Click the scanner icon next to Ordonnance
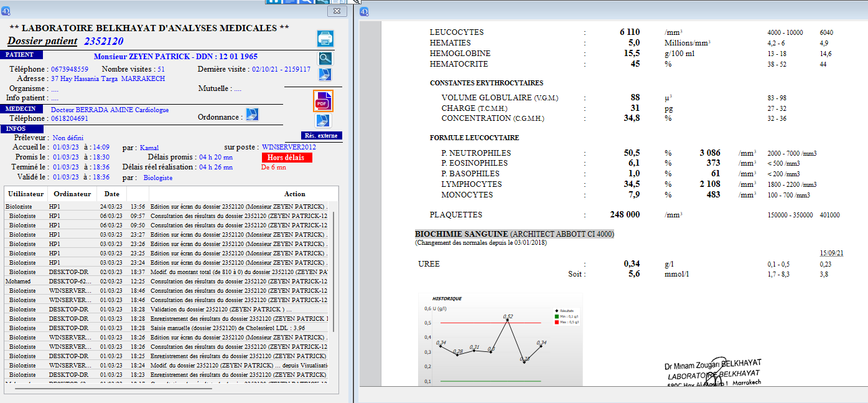The width and height of the screenshot is (868, 403). click(252, 115)
